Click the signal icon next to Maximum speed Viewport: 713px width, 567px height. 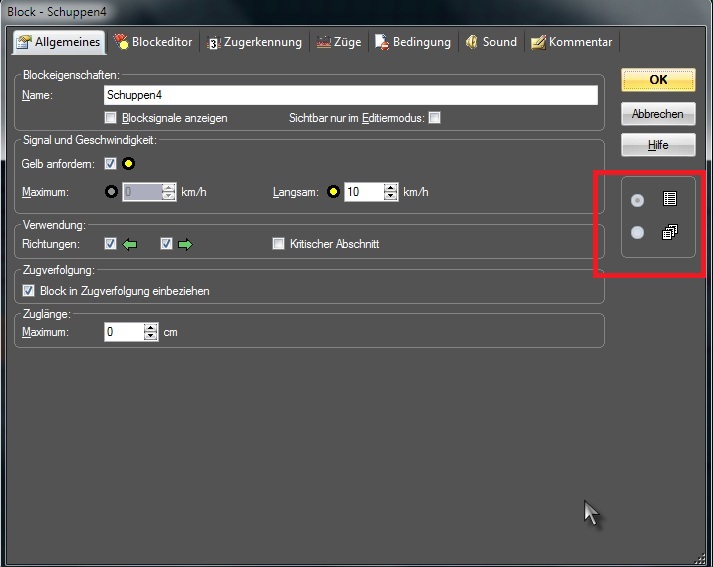tap(111, 191)
